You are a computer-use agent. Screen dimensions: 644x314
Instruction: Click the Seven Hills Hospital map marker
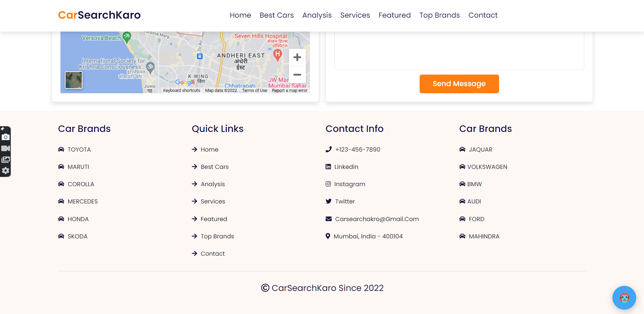coord(278,54)
